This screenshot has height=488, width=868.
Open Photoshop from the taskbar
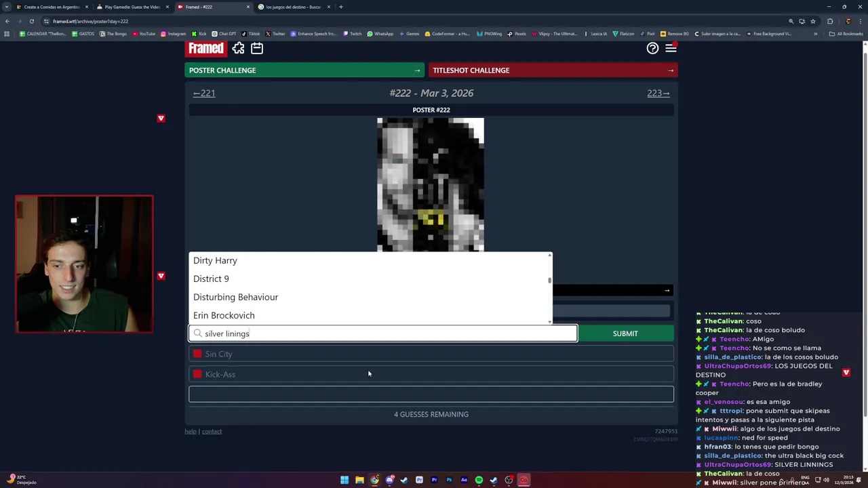click(x=449, y=480)
